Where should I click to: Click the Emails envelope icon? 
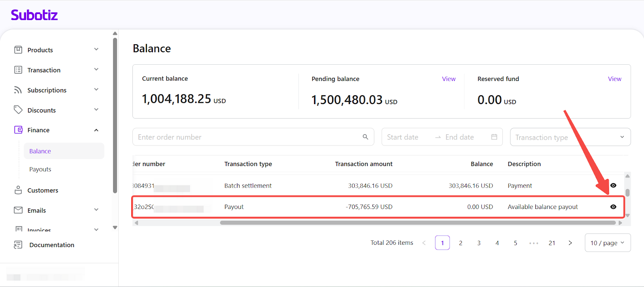18,210
